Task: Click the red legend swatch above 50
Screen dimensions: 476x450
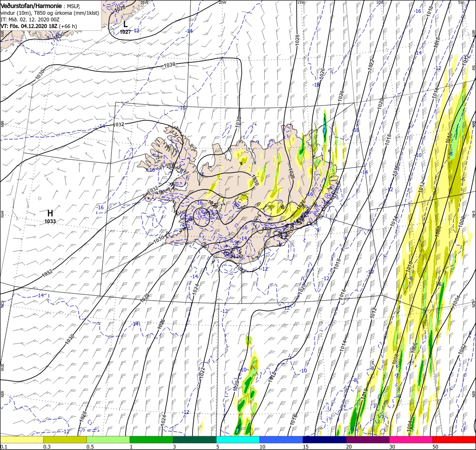Action: 454,440
